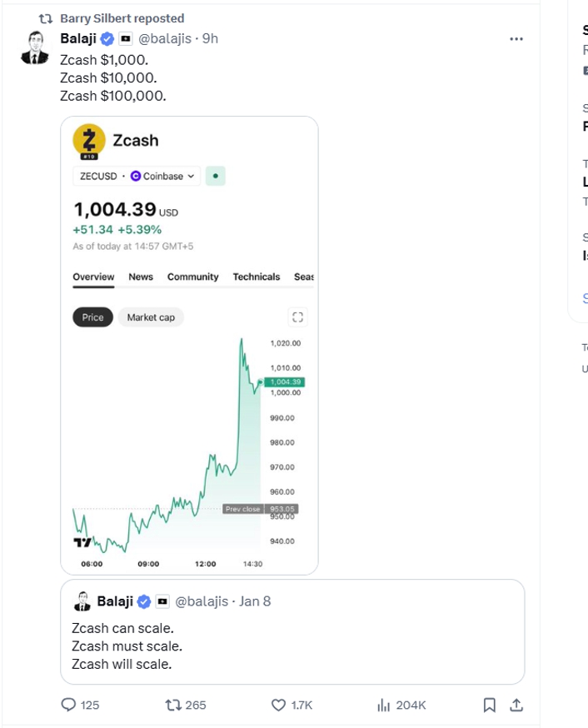Click the yellow Zcash logo

(89, 140)
